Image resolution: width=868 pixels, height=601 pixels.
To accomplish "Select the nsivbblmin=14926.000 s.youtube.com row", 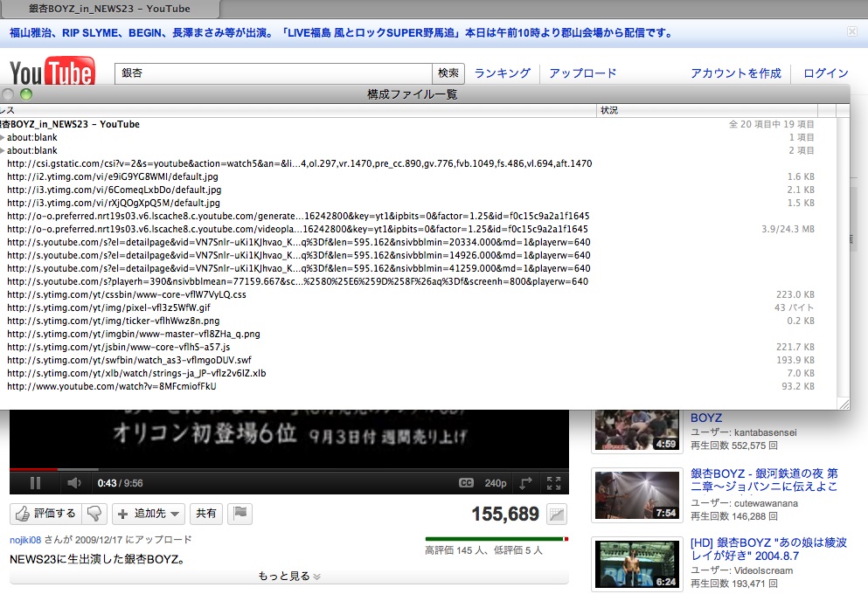I will coord(418,256).
